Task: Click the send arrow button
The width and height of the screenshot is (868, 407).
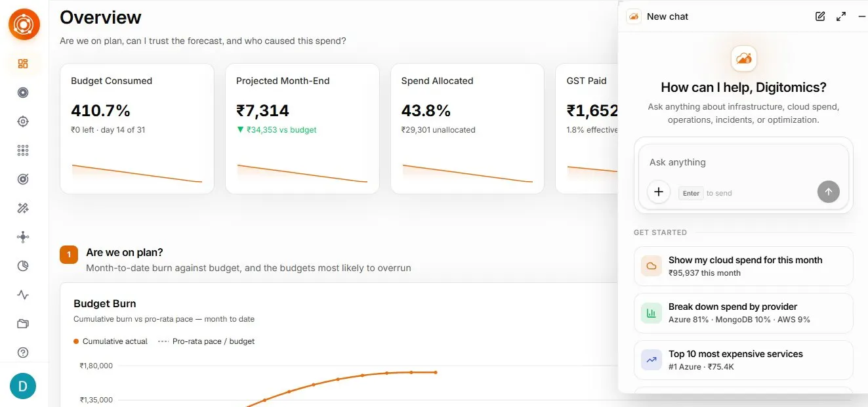Action: [x=829, y=192]
